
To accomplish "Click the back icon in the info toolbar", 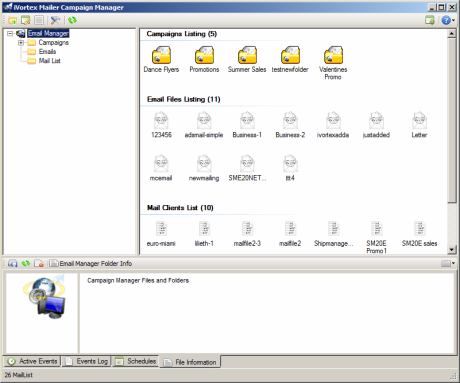I will point(13,264).
